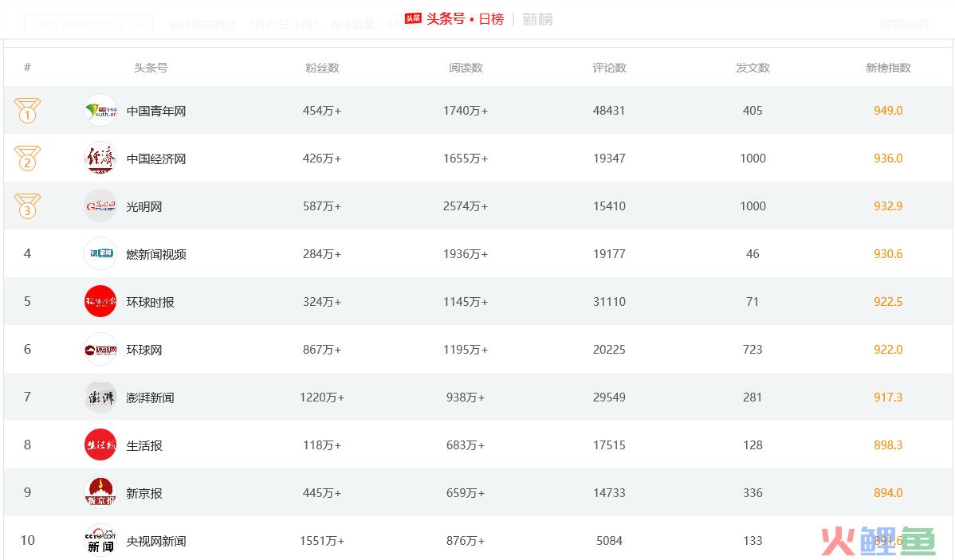The height and width of the screenshot is (560, 955).
Task: Click the 粉丝数 column header
Action: 322,68
